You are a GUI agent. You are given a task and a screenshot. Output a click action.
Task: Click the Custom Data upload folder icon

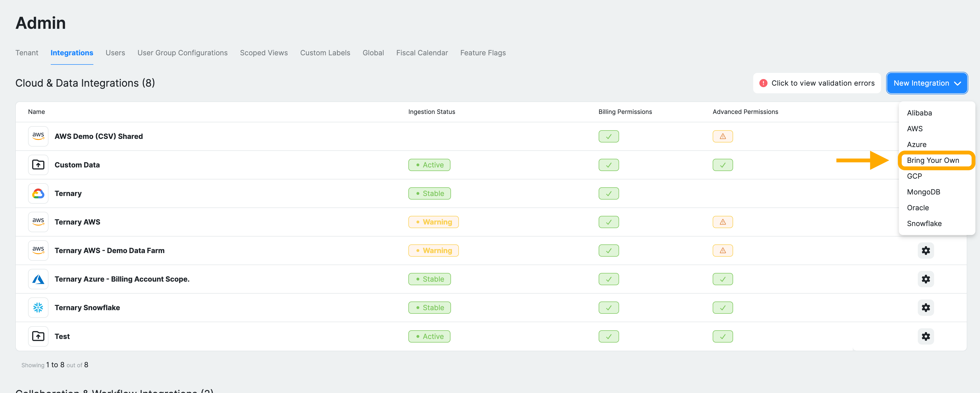point(38,165)
